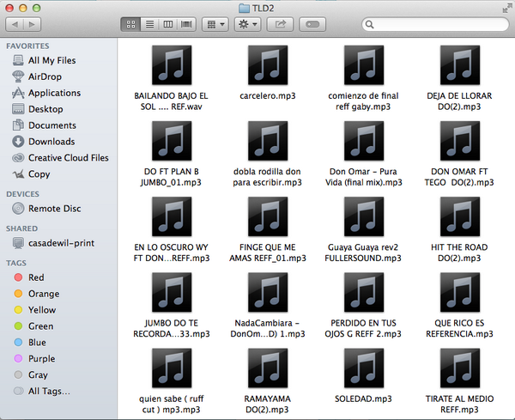This screenshot has height=420, width=515.
Task: Go back with the left arrow button
Action: (x=15, y=25)
